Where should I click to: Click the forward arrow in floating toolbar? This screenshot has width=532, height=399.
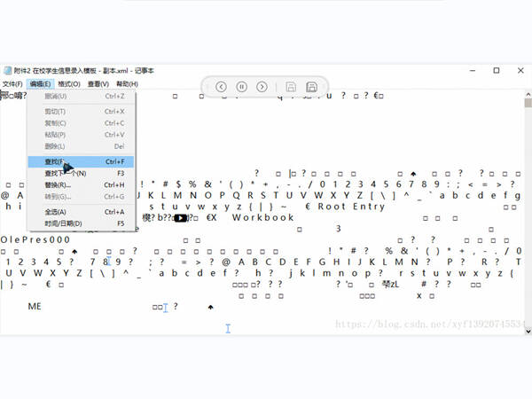[x=262, y=87]
